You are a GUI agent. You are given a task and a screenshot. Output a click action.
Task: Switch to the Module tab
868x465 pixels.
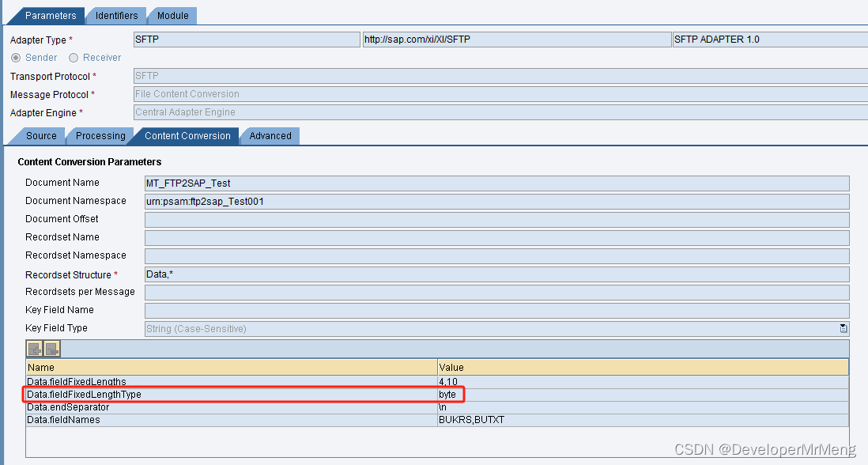pos(172,15)
